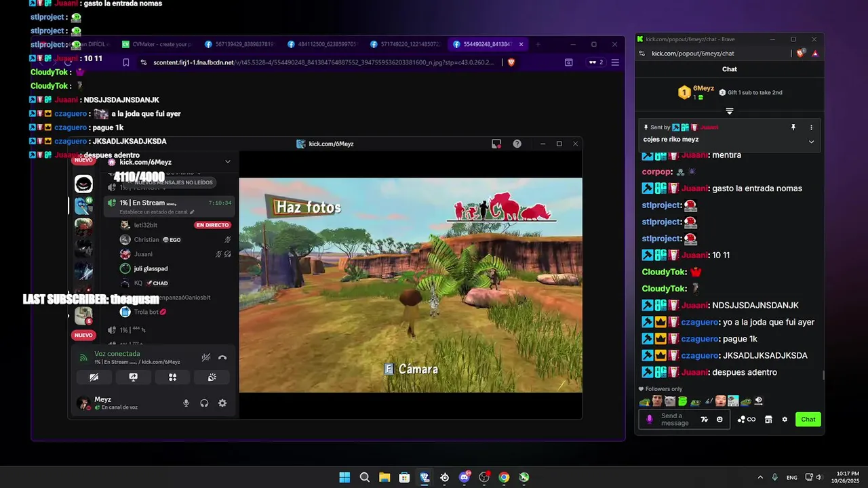Open Discord inbox icon in title bar
Screen dimensions: 868x488
496,144
